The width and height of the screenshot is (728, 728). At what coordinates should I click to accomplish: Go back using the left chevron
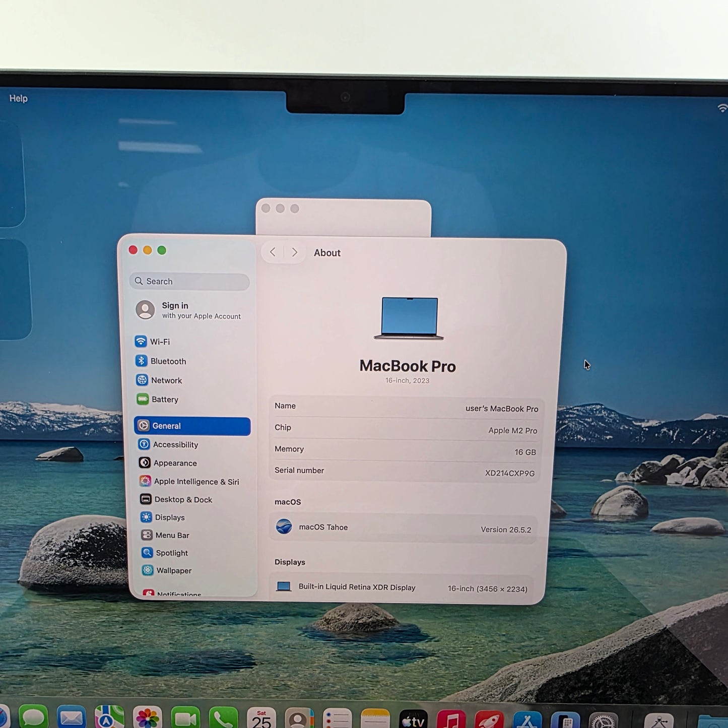pyautogui.click(x=273, y=252)
